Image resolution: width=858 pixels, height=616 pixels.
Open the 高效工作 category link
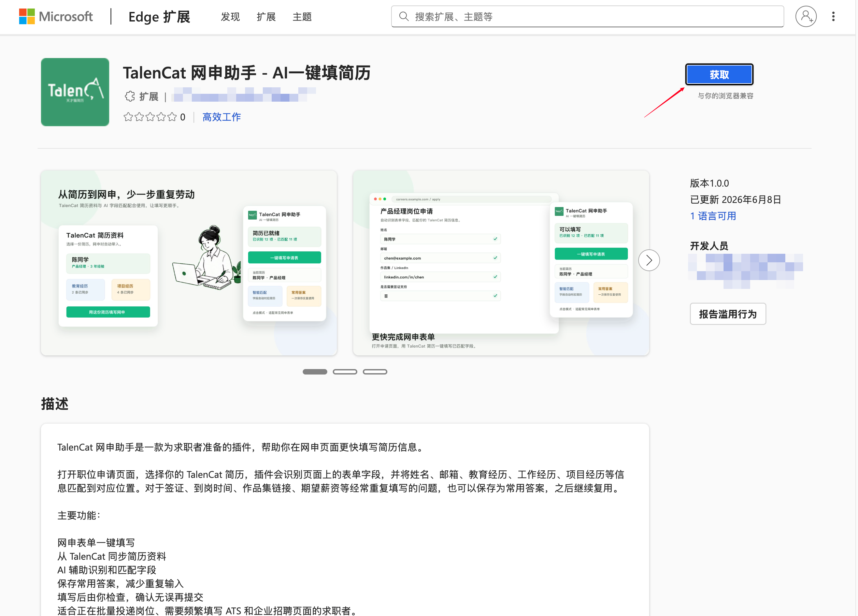click(221, 117)
